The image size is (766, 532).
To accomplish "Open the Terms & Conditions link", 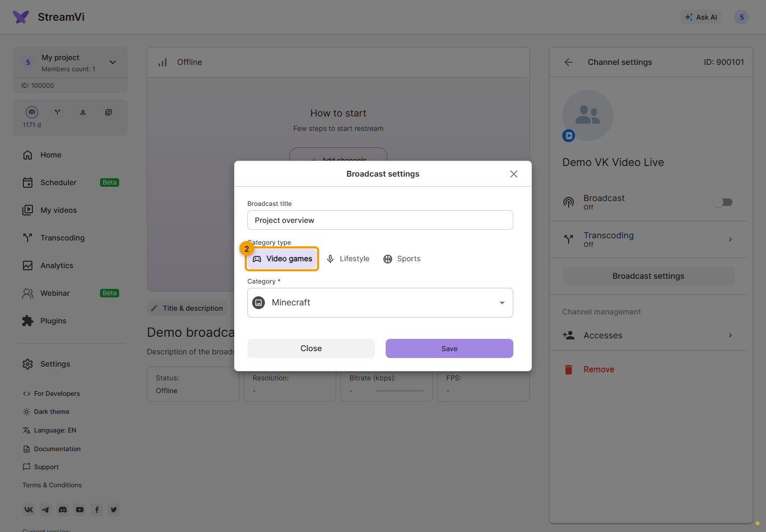I will (x=52, y=485).
